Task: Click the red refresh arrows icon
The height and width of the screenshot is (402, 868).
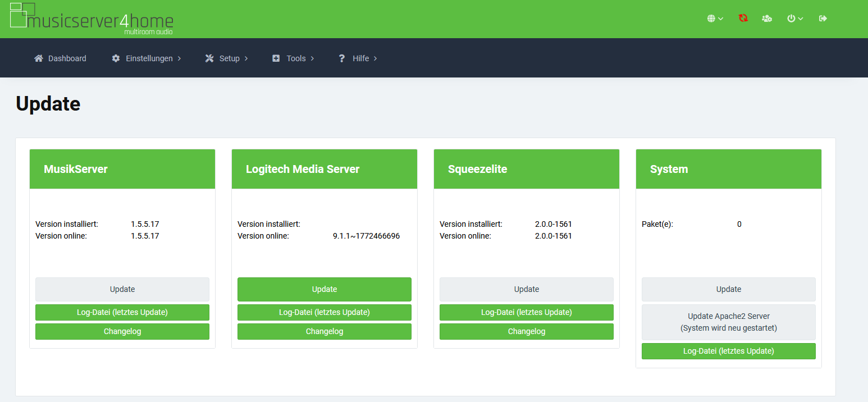Action: click(743, 19)
